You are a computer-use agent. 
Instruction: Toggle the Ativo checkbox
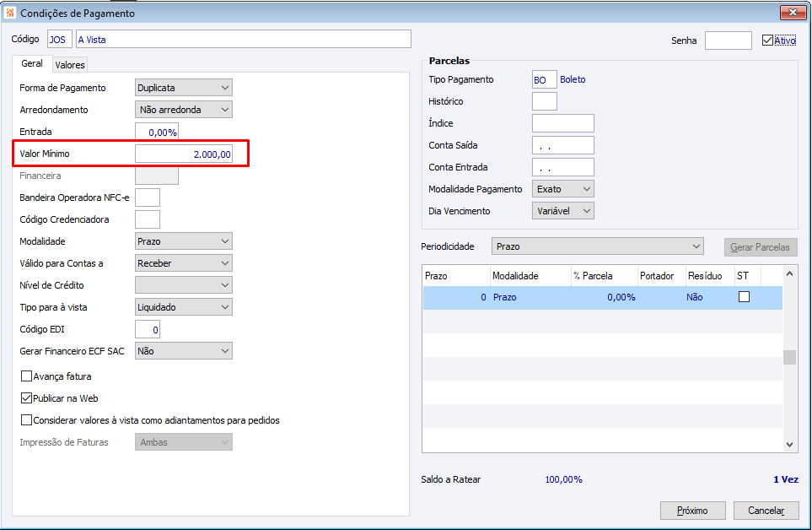click(767, 41)
